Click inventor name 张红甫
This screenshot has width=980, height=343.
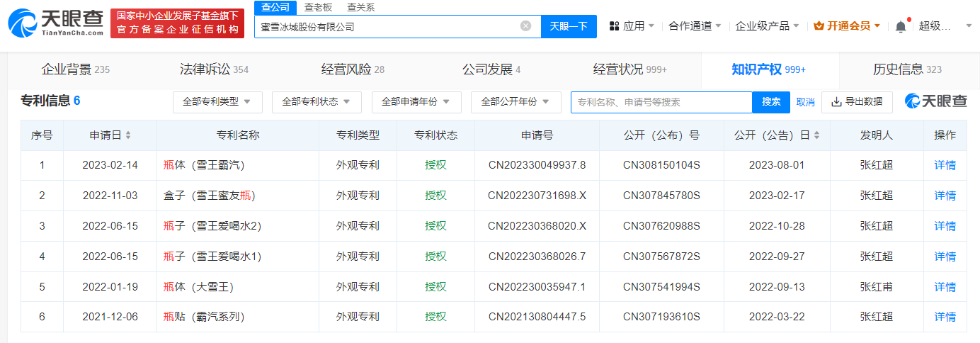click(x=877, y=286)
